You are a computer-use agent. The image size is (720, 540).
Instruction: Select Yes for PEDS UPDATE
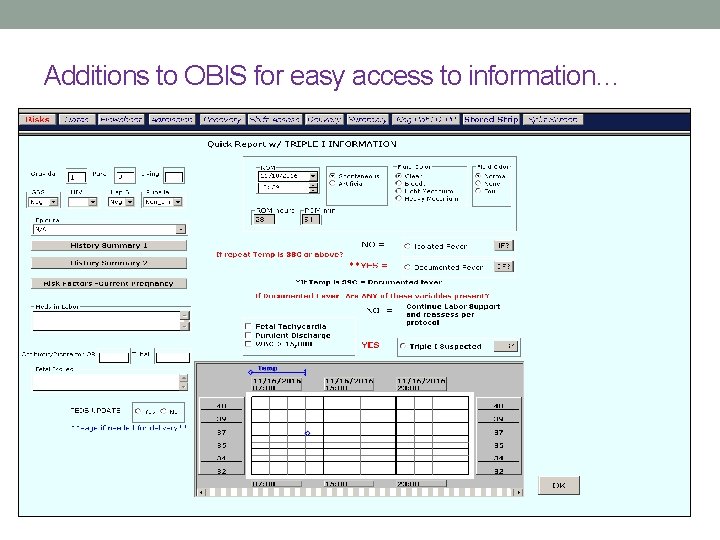138,411
